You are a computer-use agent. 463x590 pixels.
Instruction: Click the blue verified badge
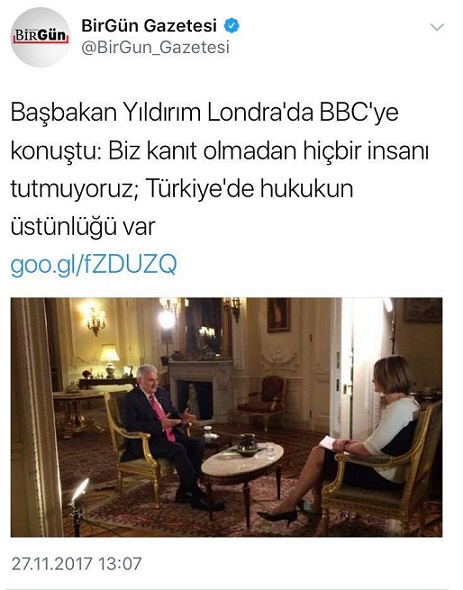click(x=232, y=26)
